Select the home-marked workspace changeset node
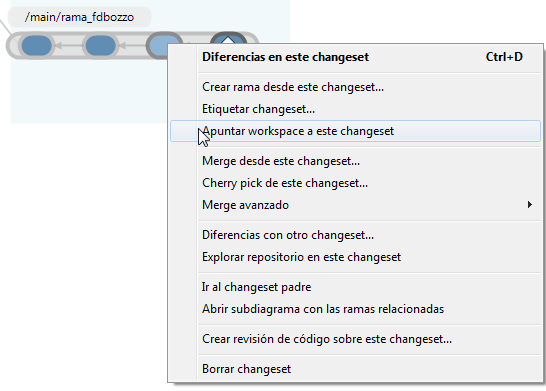546x391 pixels. tap(228, 38)
